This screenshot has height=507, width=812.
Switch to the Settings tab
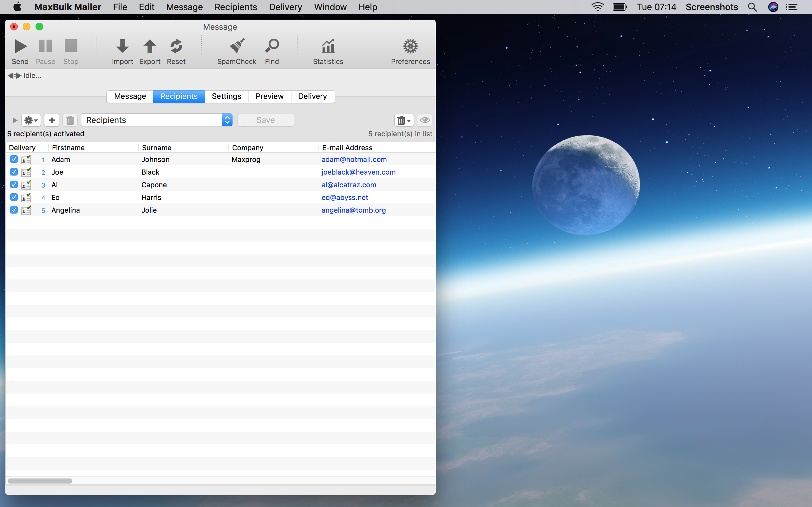(x=226, y=96)
